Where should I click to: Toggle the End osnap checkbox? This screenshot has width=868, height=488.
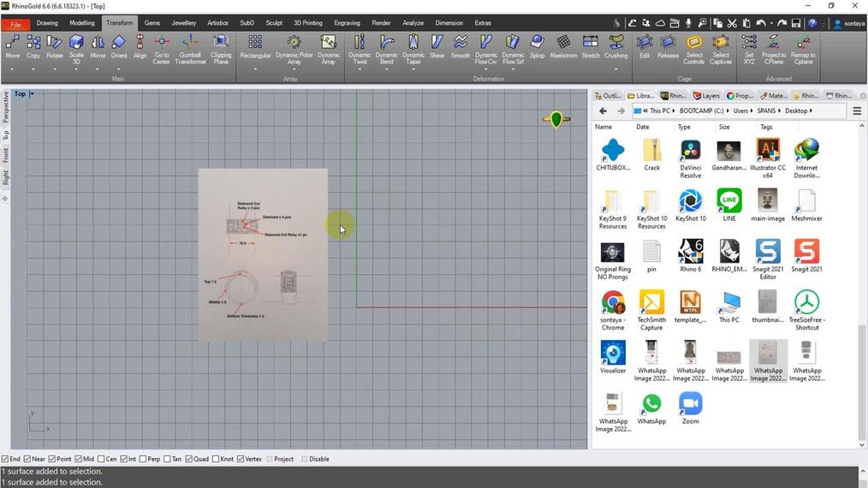5,459
